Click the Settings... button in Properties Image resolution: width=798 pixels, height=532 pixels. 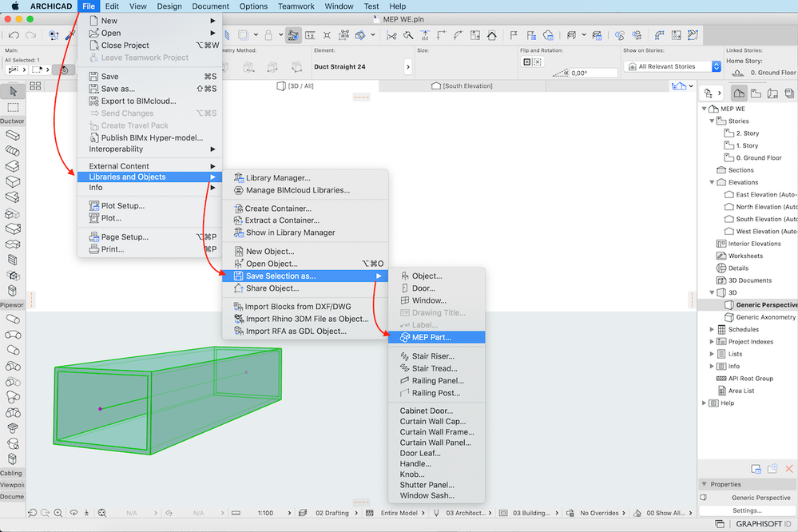[747, 510]
